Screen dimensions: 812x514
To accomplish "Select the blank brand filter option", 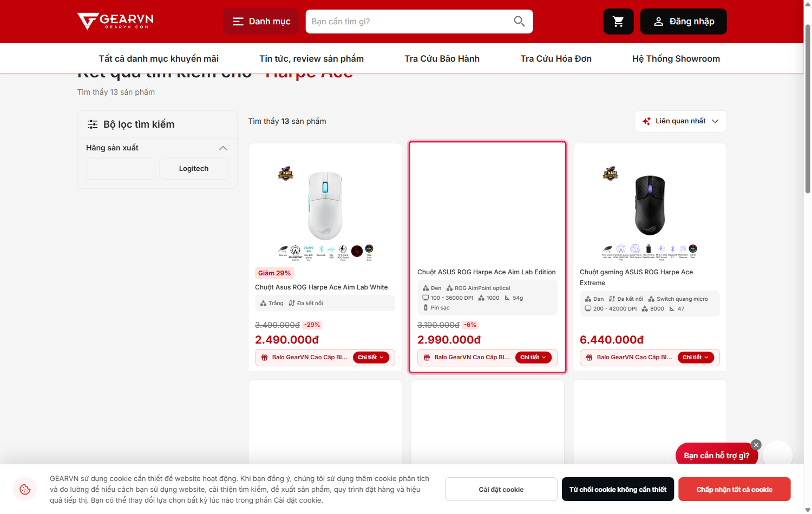I will tap(121, 169).
